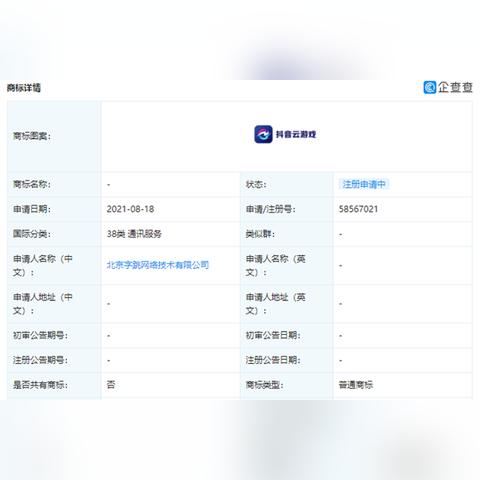Click the 初审公告日期 label
Image resolution: width=480 pixels, height=480 pixels.
point(273,335)
